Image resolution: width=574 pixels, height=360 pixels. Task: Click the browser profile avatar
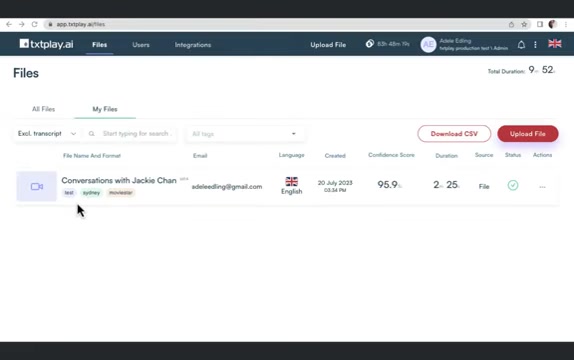[553, 24]
